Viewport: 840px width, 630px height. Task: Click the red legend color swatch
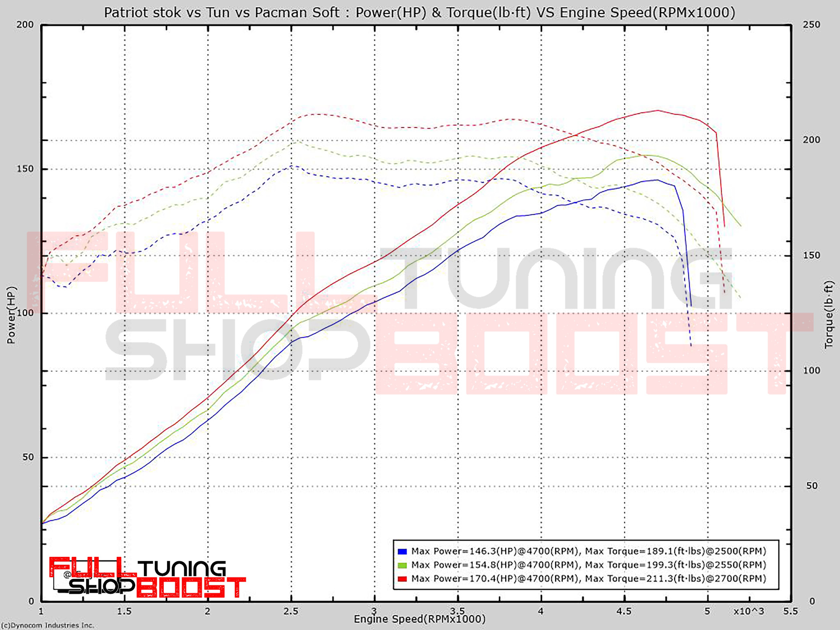click(402, 579)
